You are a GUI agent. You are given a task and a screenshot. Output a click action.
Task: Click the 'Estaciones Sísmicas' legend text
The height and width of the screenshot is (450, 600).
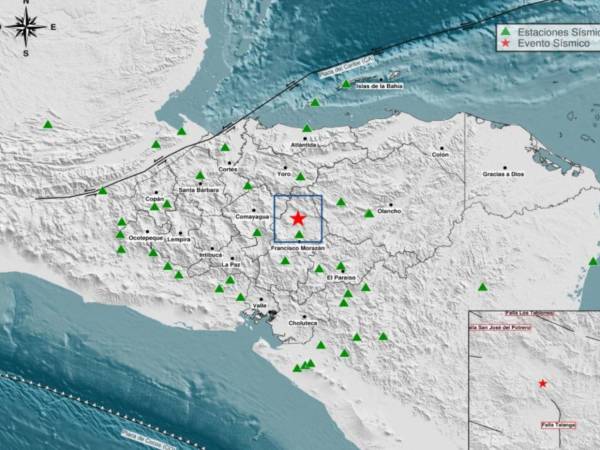558,32
